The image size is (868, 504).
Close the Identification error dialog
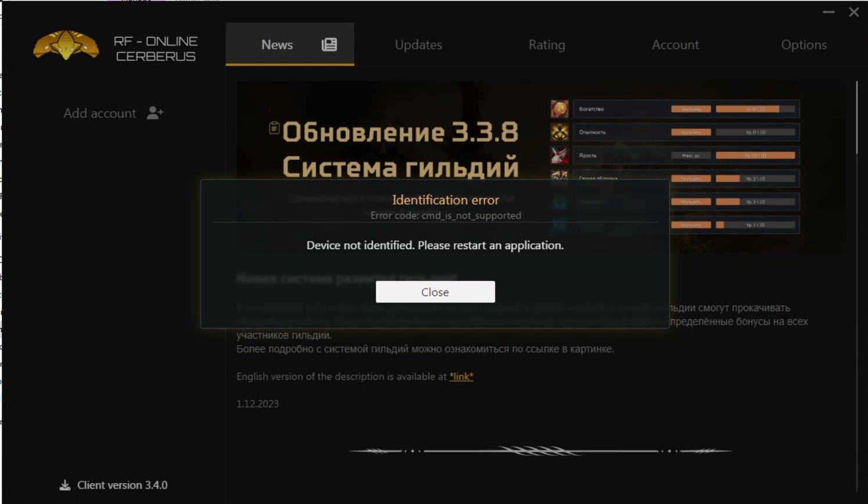(x=435, y=292)
